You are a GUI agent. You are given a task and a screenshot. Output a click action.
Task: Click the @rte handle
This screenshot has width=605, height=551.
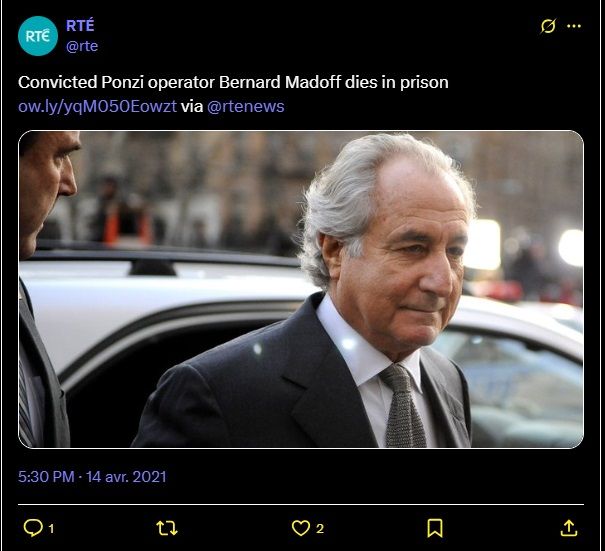82,46
